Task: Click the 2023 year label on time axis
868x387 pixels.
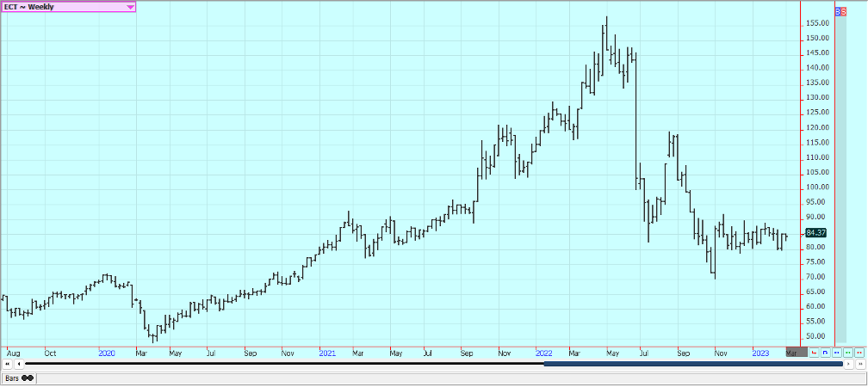Action: tap(760, 353)
